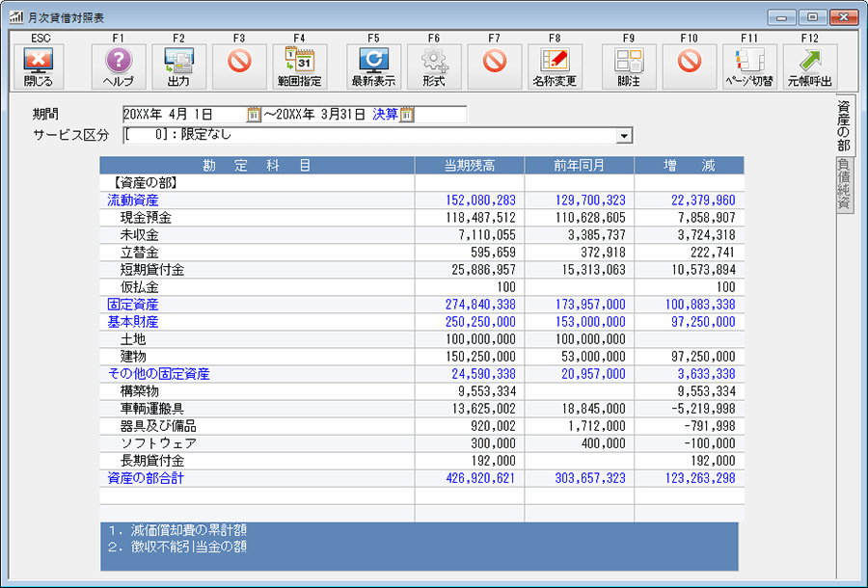Switch to the 資産の部 vertical tab
This screenshot has width=868, height=588.
844,125
